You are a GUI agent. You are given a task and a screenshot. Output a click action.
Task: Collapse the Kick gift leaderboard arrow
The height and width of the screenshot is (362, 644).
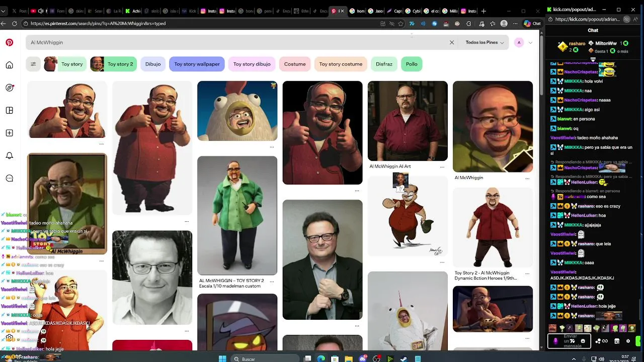(x=593, y=60)
